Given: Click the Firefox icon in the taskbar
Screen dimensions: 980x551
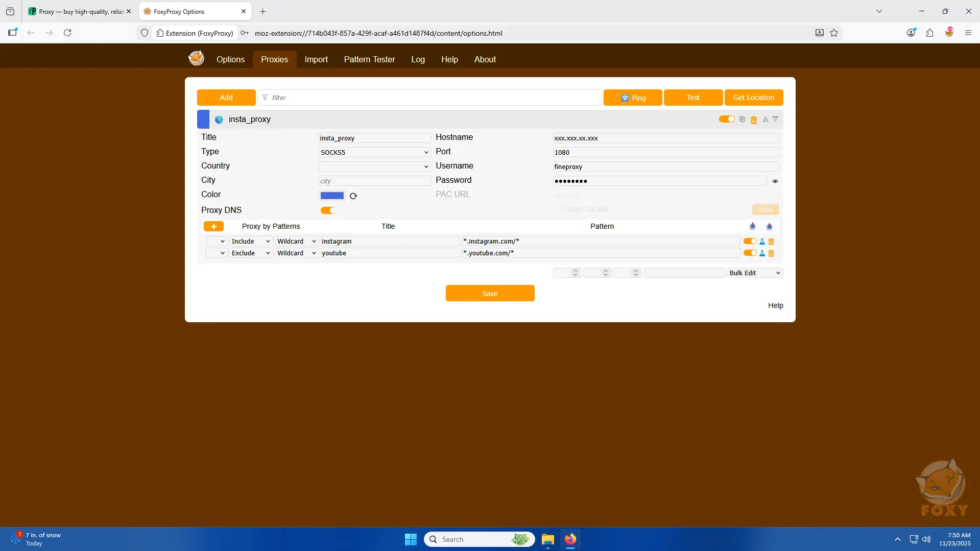Looking at the screenshot, I should coord(570,539).
